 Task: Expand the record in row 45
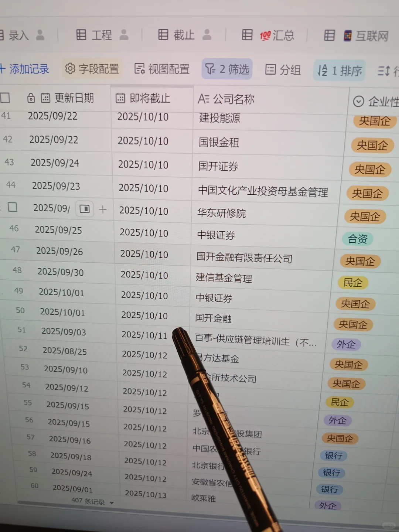[85, 209]
